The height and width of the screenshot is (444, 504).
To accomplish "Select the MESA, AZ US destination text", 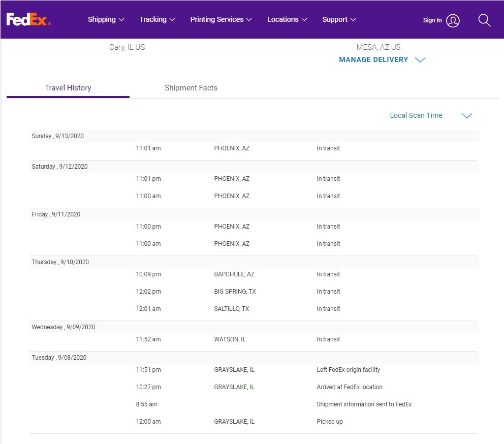I will (x=379, y=47).
